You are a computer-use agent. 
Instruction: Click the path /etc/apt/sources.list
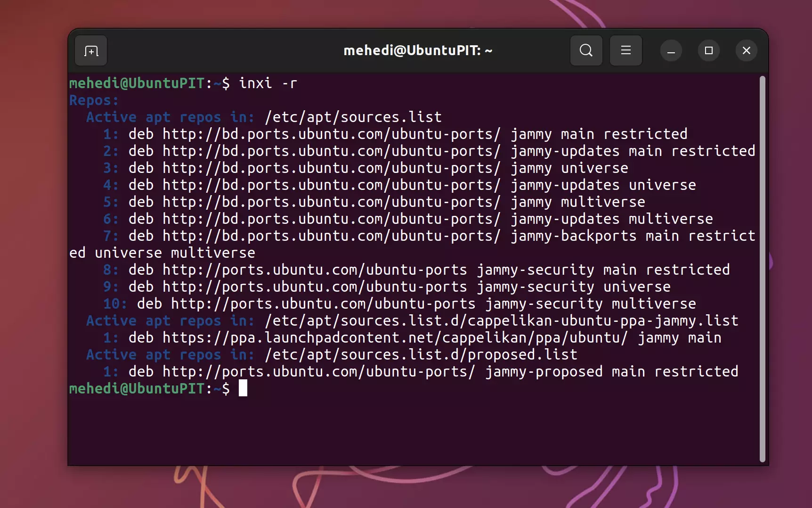pos(353,117)
